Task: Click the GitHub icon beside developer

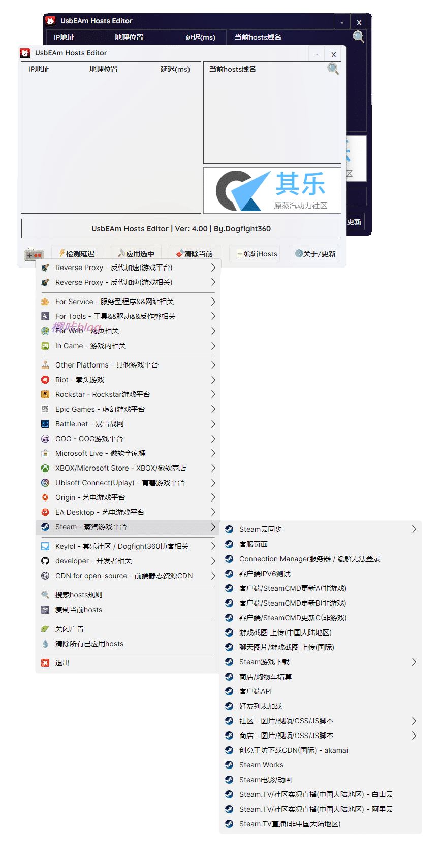Action: tap(45, 561)
